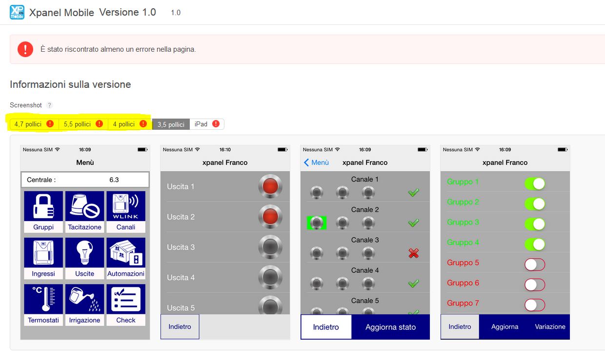Toggle the Gruppo 3 switch off
This screenshot has height=364, width=605.
(535, 224)
